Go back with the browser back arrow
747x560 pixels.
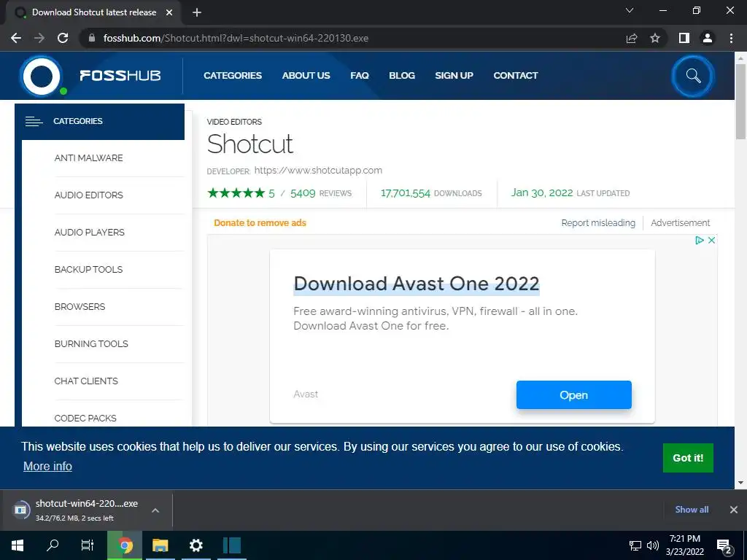click(16, 38)
